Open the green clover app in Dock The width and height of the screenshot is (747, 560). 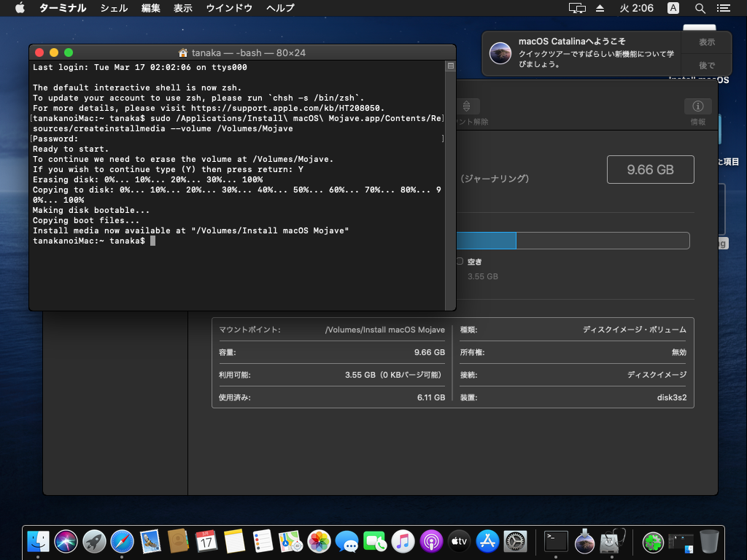653,542
